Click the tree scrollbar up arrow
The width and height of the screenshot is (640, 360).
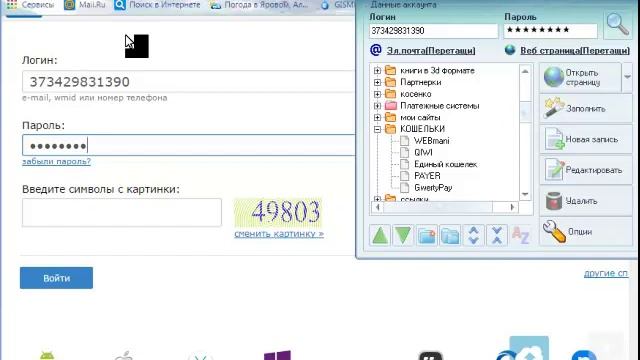[525, 71]
